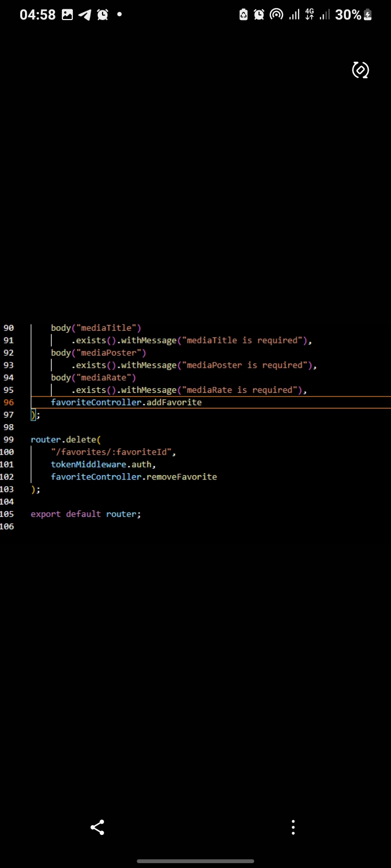Tap the battery 30% indicator
This screenshot has height=868, width=391.
(x=353, y=15)
